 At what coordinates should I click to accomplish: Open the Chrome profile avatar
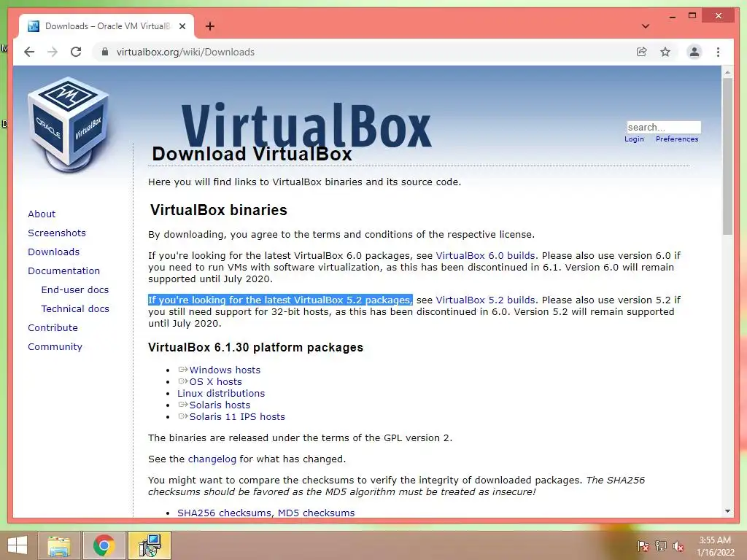(x=694, y=52)
